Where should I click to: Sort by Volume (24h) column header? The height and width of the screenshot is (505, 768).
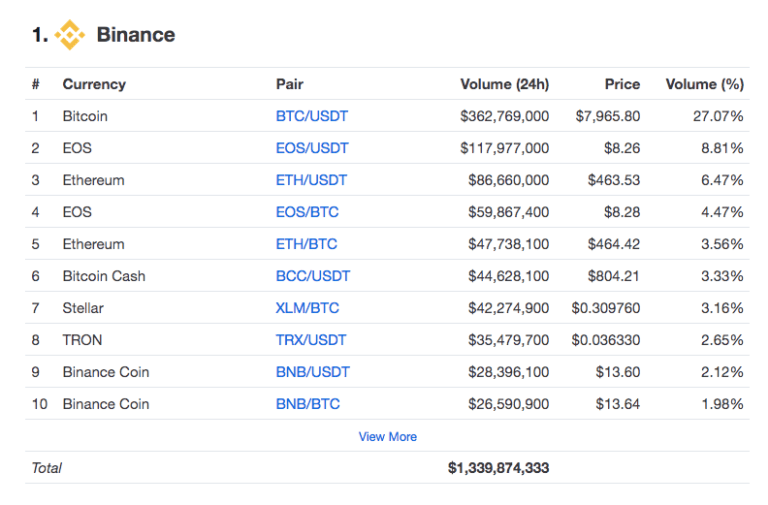[504, 84]
